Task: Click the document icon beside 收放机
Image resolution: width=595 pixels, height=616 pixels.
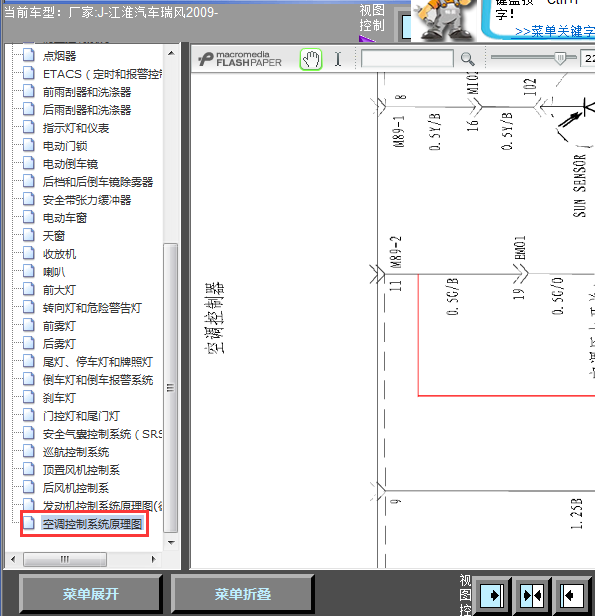Action: pyautogui.click(x=29, y=253)
